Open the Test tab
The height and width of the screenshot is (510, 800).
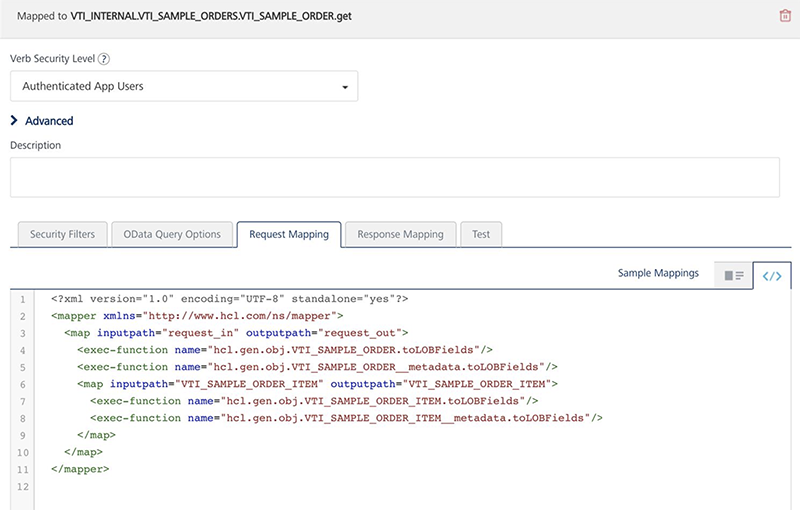[x=481, y=234]
